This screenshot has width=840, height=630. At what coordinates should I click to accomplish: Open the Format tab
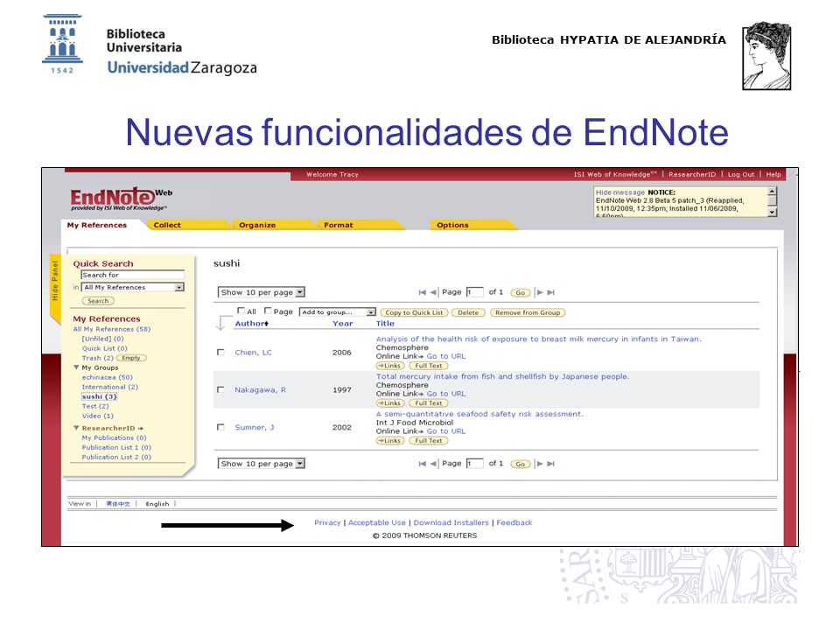pyautogui.click(x=339, y=226)
